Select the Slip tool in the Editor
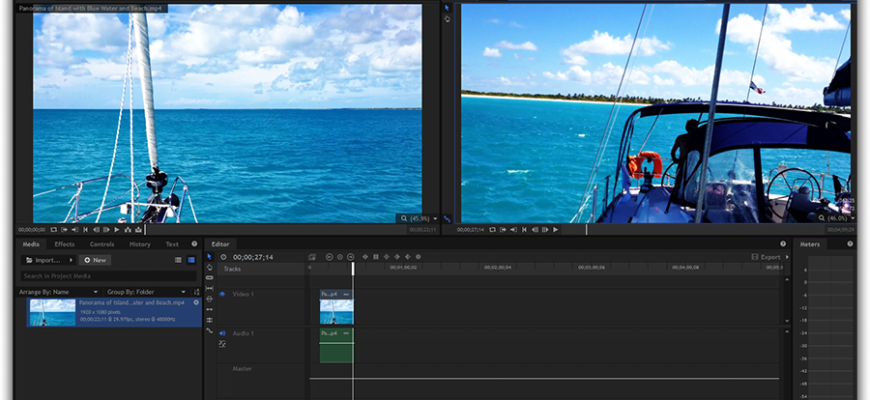The width and height of the screenshot is (870, 400). (209, 288)
